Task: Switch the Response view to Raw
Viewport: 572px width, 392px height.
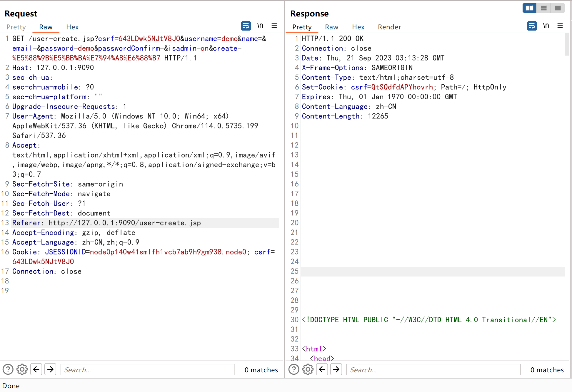Action: pyautogui.click(x=331, y=27)
